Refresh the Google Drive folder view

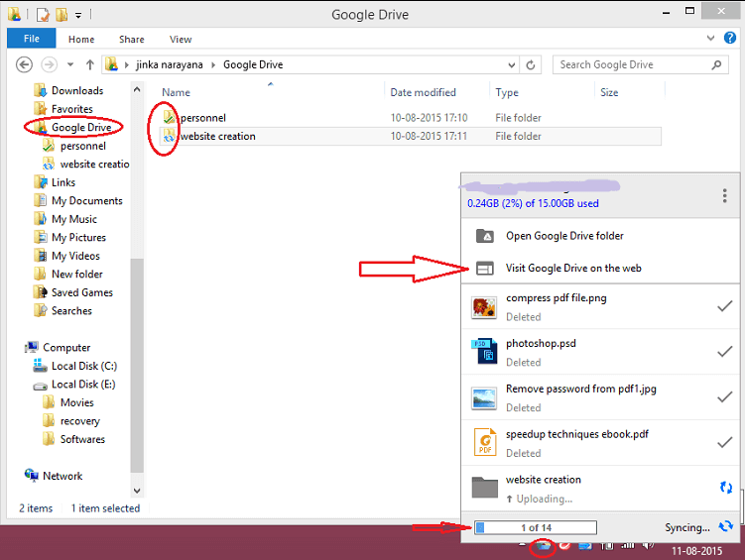tap(531, 65)
